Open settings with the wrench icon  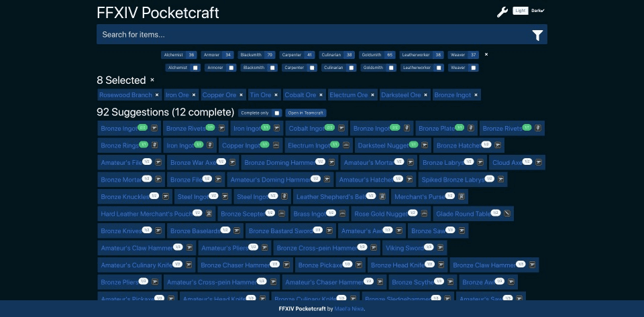click(502, 12)
